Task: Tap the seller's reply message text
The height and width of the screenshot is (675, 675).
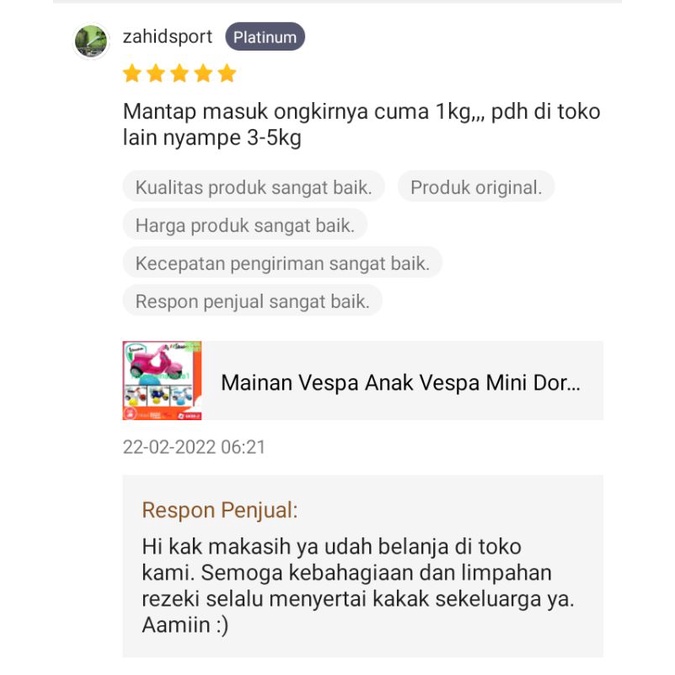Action: 358,585
